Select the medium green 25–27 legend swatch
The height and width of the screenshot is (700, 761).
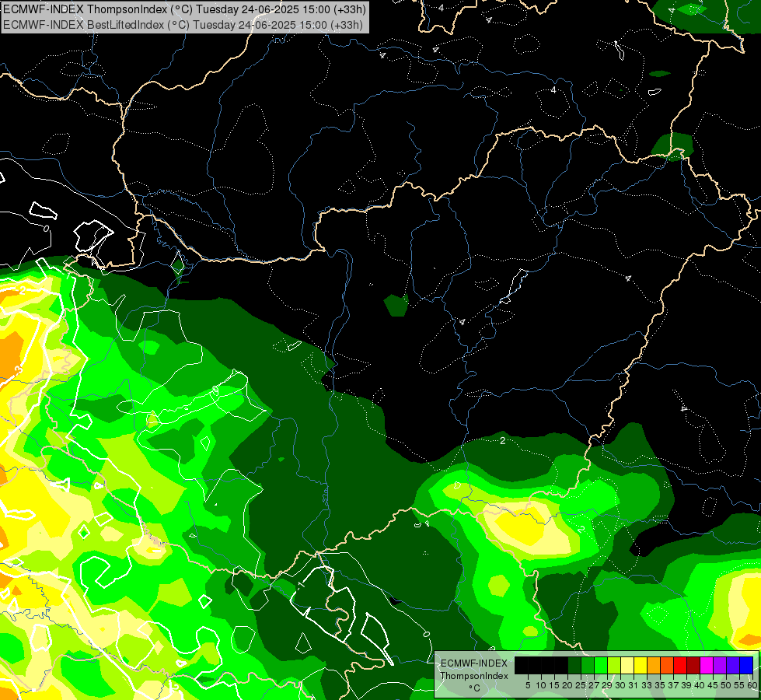tap(588, 665)
